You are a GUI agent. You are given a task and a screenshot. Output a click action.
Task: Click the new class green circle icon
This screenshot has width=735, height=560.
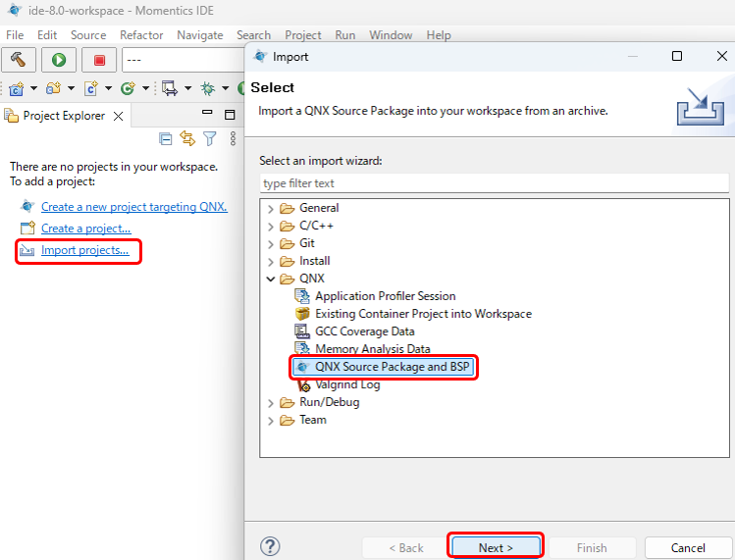(x=128, y=88)
